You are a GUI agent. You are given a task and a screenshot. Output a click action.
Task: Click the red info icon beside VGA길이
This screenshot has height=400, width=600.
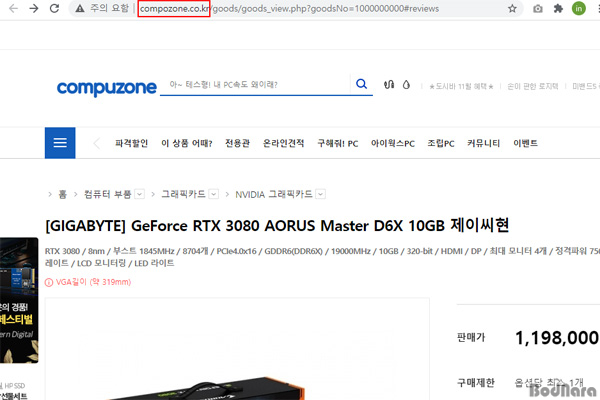pyautogui.click(x=49, y=282)
